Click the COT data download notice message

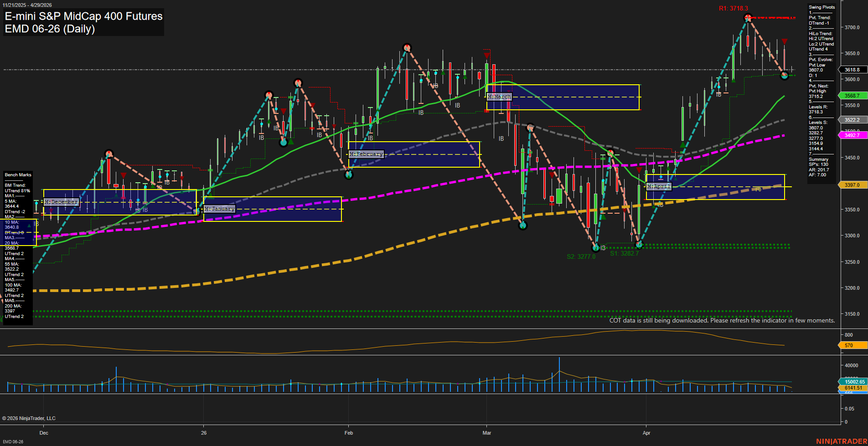pos(722,320)
